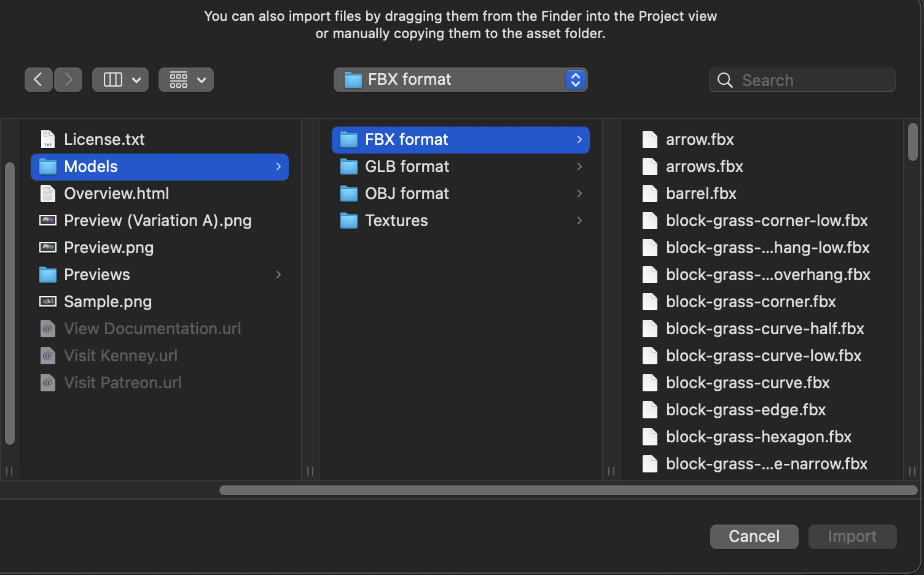Click the forward navigation arrow
924x575 pixels.
(68, 80)
